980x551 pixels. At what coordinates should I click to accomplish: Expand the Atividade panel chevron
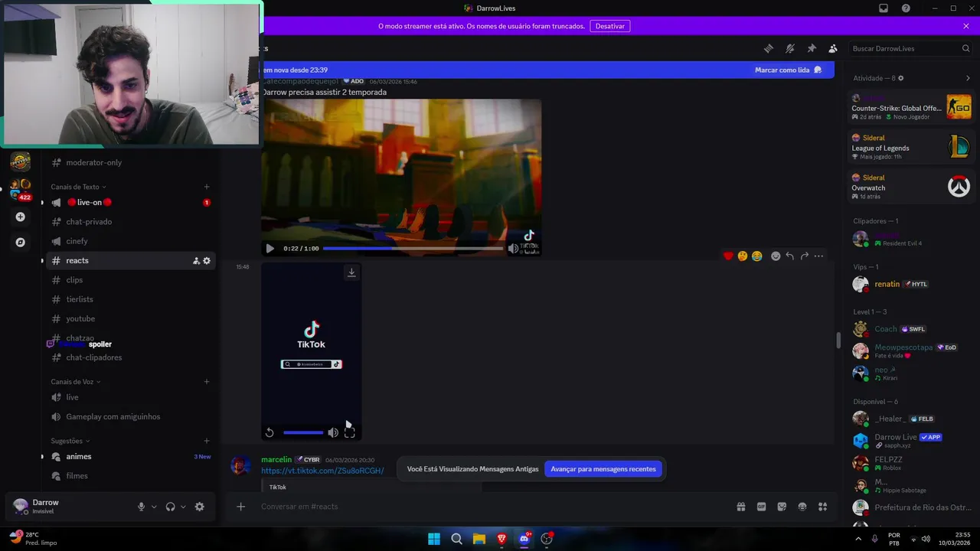[968, 78]
